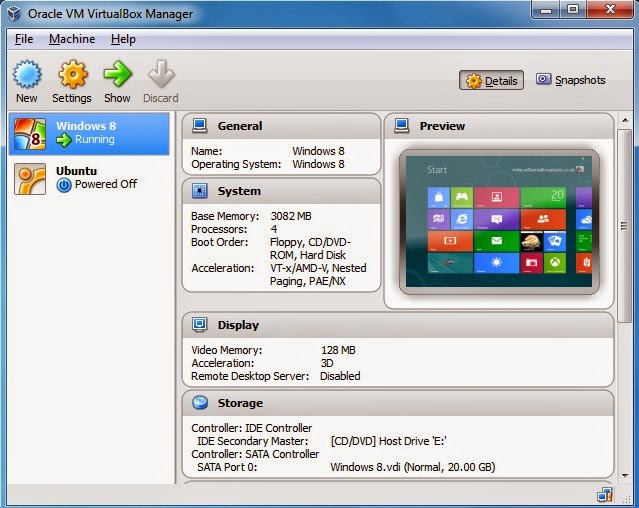Image resolution: width=639 pixels, height=508 pixels.
Task: Select the Windows 8 virtual machine
Action: point(89,134)
